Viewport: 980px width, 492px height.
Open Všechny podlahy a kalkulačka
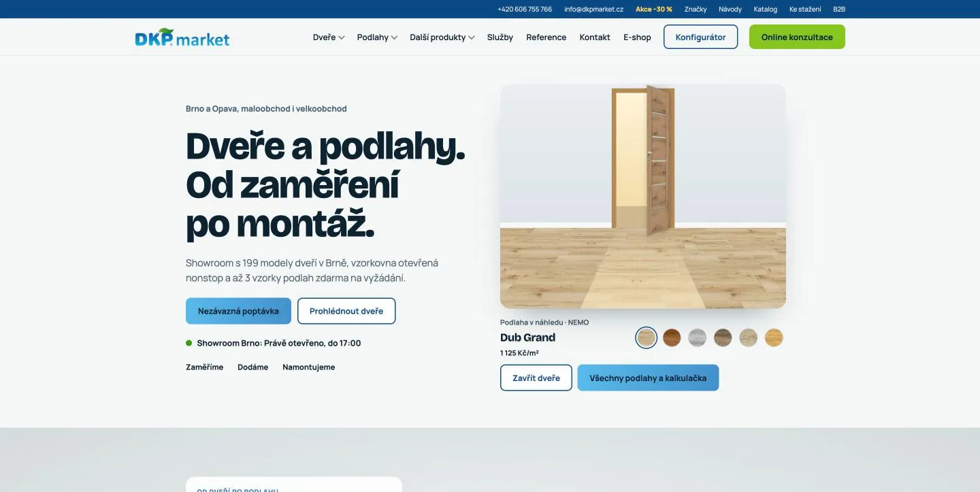pyautogui.click(x=648, y=378)
